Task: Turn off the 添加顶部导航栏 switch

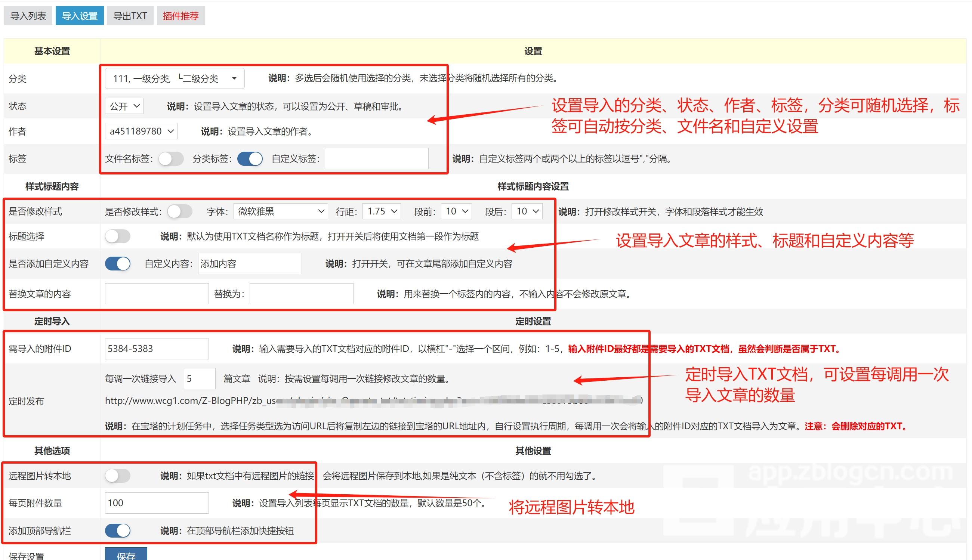Action: coord(118,531)
